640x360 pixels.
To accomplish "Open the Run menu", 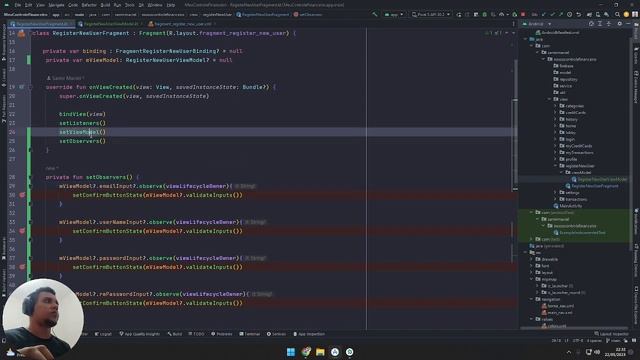I will (118, 5).
